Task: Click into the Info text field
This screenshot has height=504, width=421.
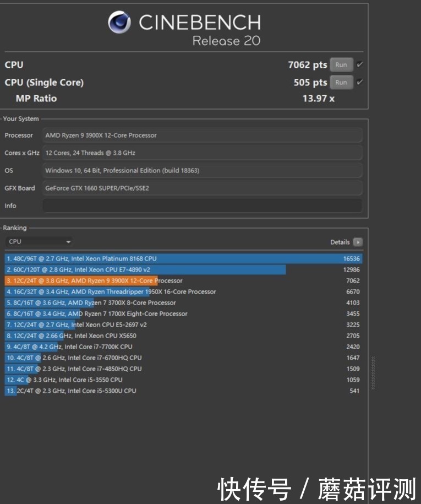Action: [x=203, y=206]
